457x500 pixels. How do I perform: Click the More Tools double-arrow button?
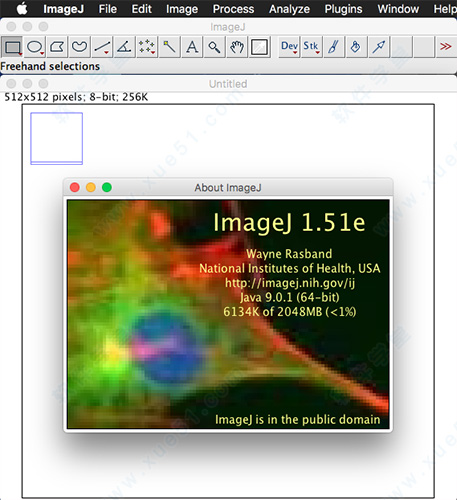446,47
